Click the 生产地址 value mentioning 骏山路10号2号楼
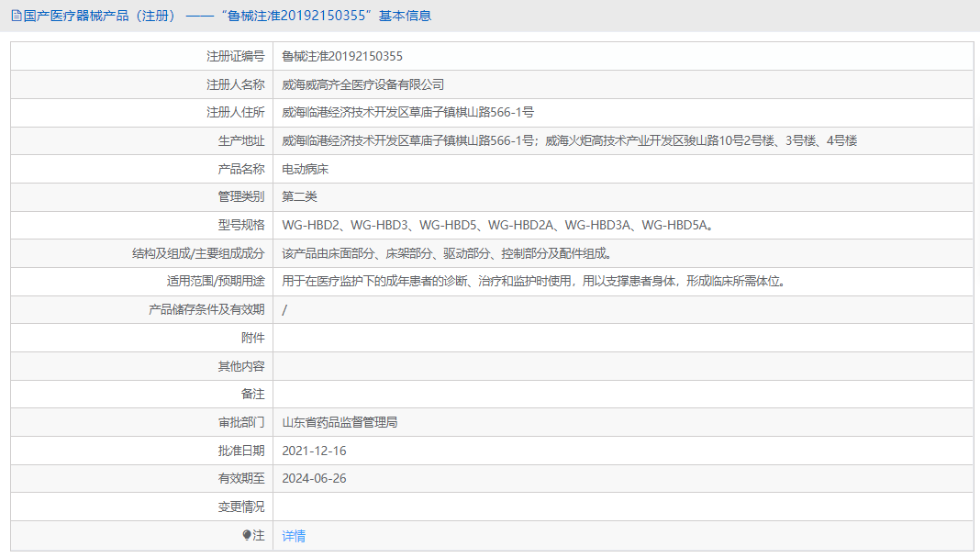 [570, 140]
